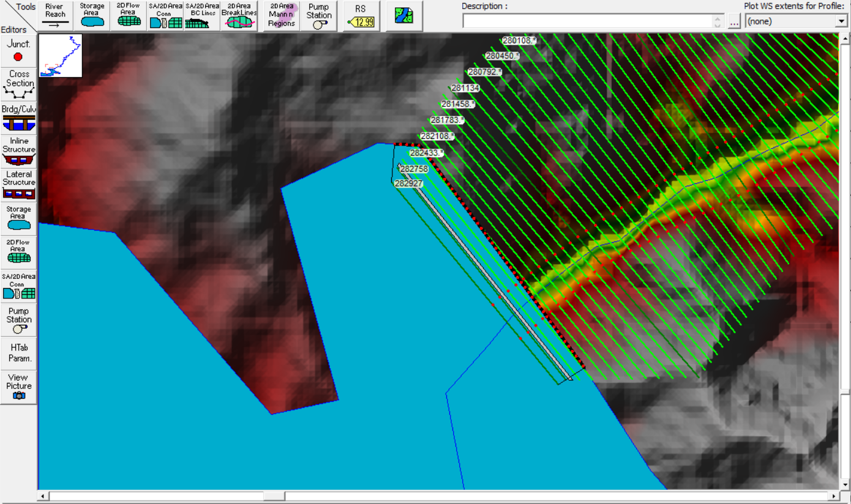Image resolution: width=851 pixels, height=504 pixels.
Task: Open the Cross Section editor
Action: click(x=18, y=84)
